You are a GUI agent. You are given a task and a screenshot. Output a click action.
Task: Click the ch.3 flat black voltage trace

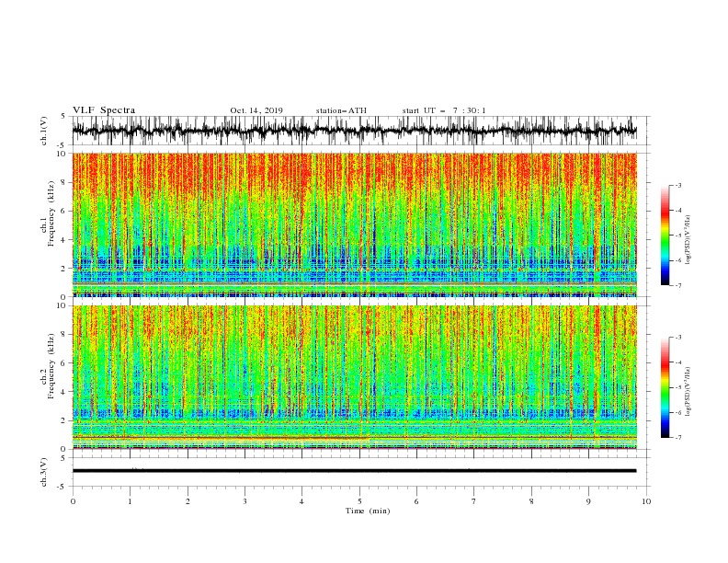tap(354, 471)
